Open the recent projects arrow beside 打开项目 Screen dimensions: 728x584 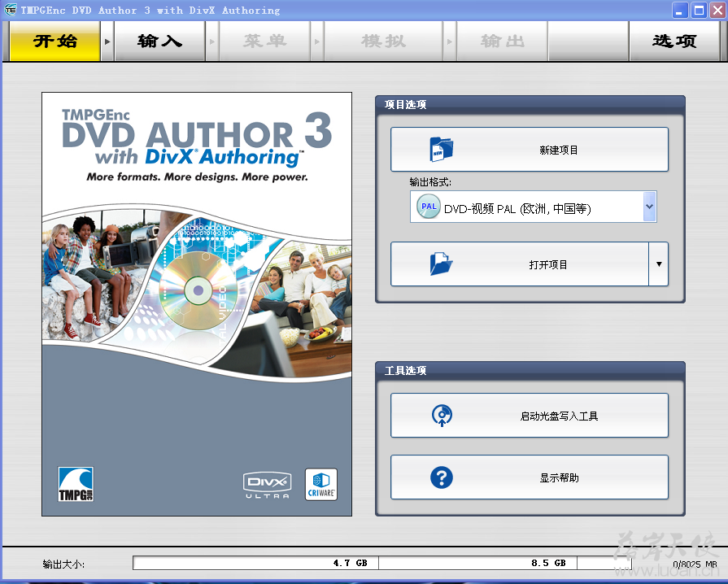pyautogui.click(x=659, y=264)
